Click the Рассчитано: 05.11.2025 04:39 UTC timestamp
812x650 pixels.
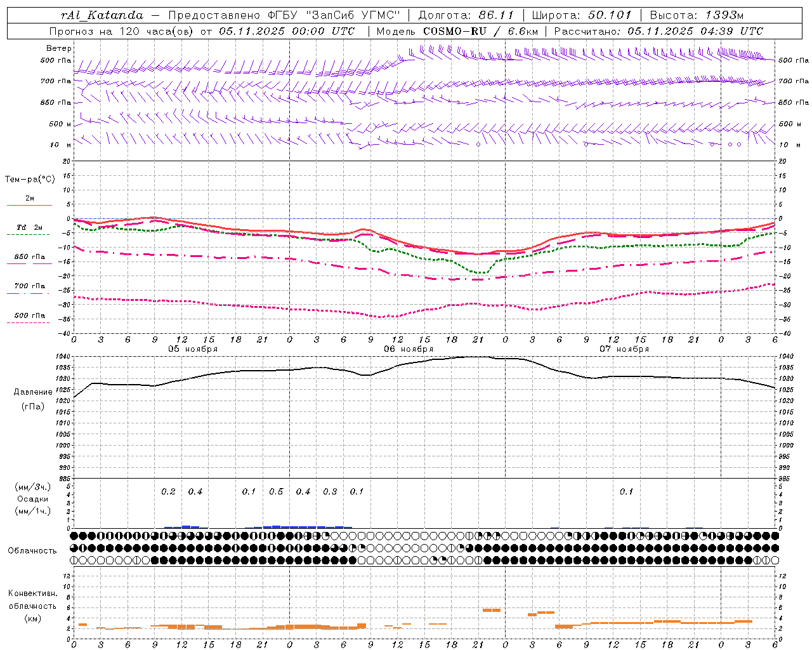pyautogui.click(x=658, y=31)
